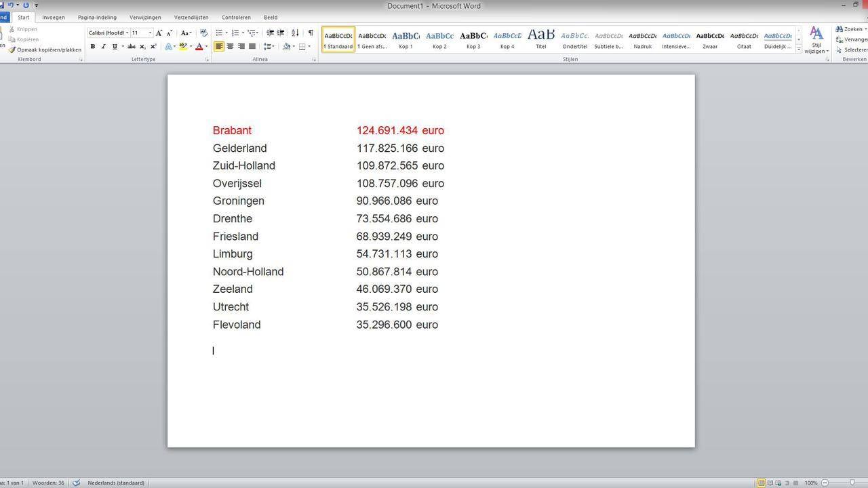The image size is (868, 488).
Task: Apply bullet list icon
Action: pos(219,33)
